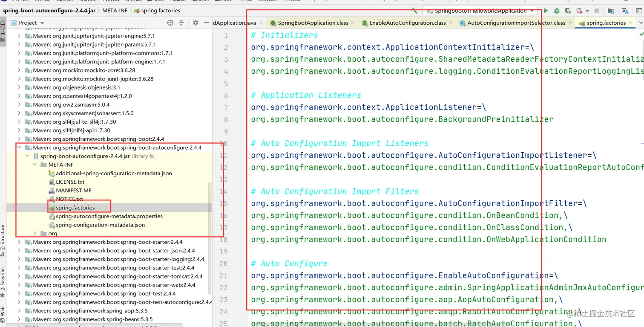
Task: Hide the Project tool window
Action: (207, 23)
